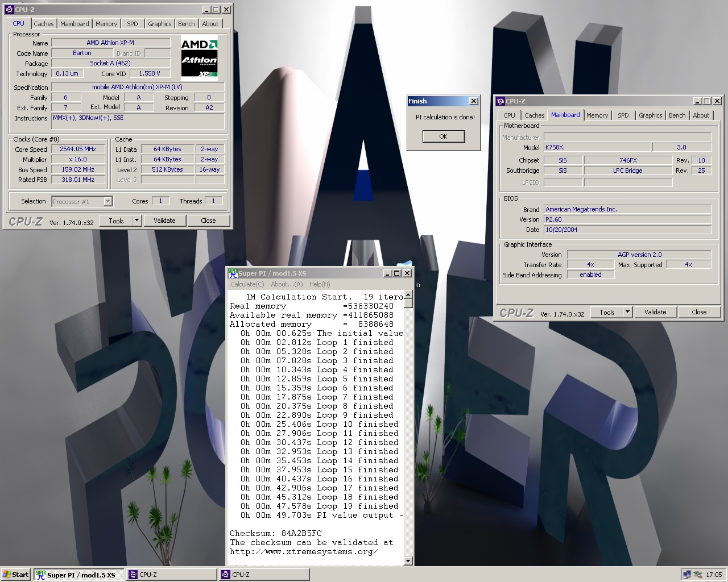
Task: Click the AMD Athlon XP logo image
Action: tap(199, 59)
